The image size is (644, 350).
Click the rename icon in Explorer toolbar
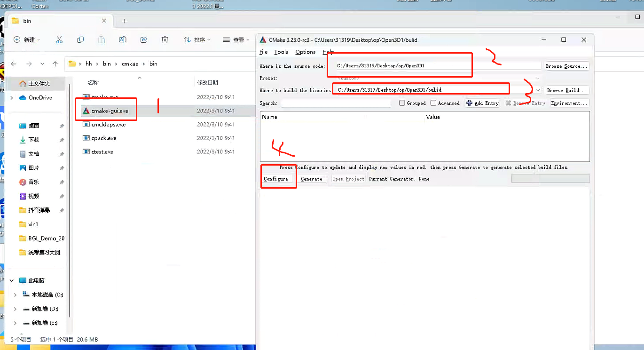click(x=123, y=40)
